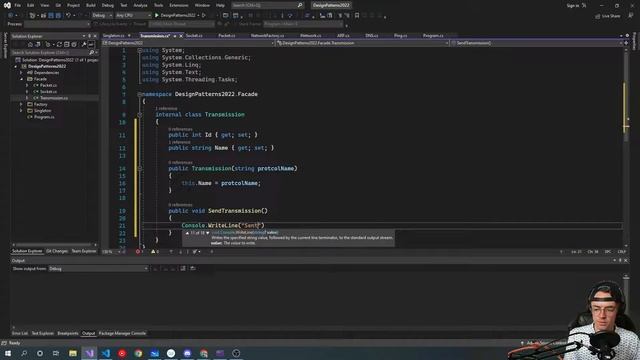Switch to the Program.cs editor tab

433,36
